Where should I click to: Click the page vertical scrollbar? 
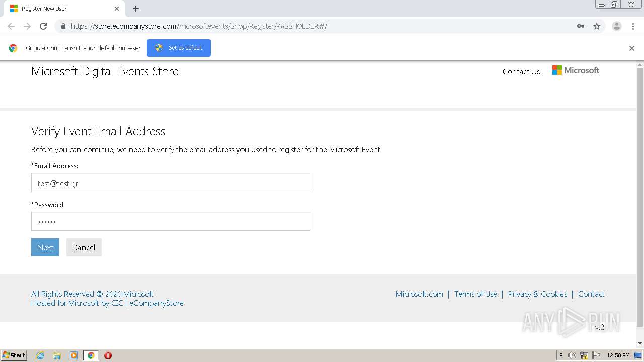pyautogui.click(x=640, y=198)
